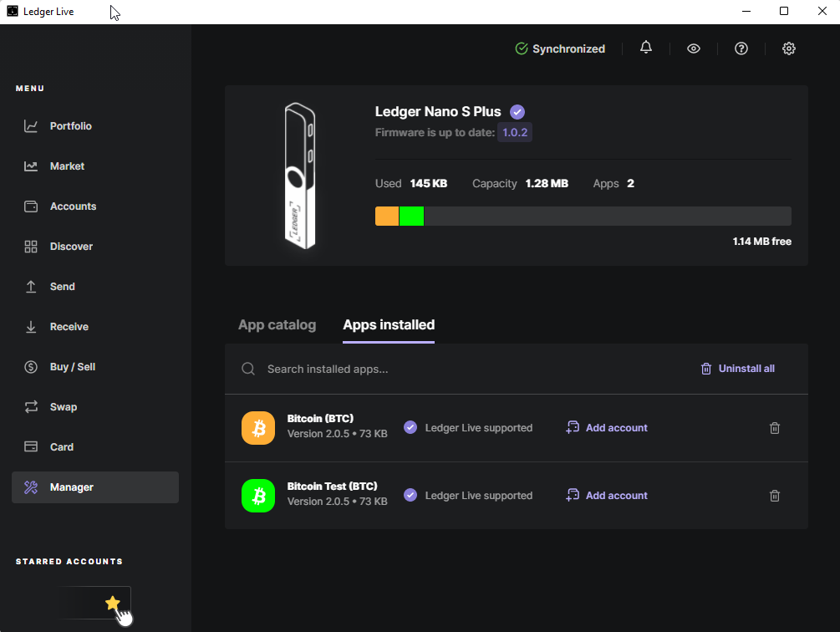Click the Uninstall all button
Viewport: 840px width, 632px height.
737,369
